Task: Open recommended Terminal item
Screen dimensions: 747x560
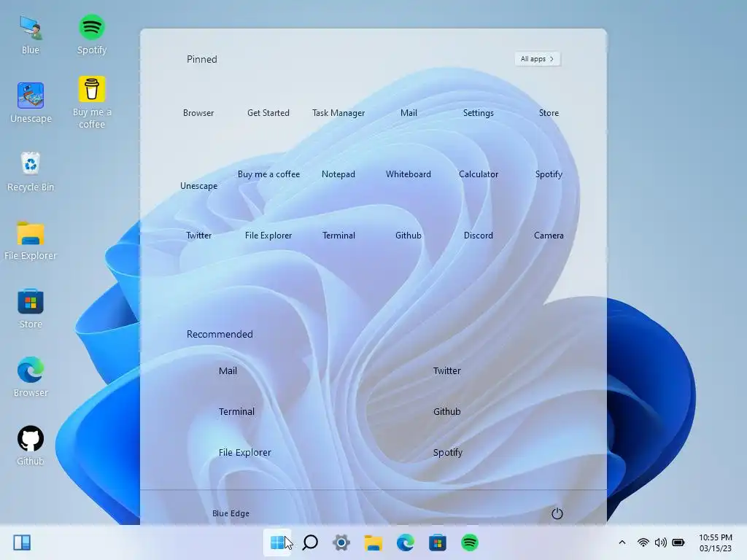Action: click(x=236, y=411)
